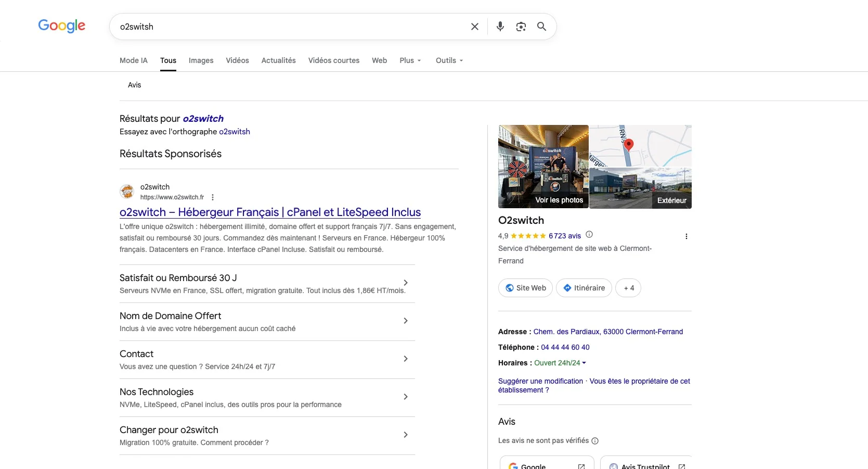Viewport: 868px width, 469px height.
Task: Open the Outils dropdown menu
Action: tap(449, 60)
